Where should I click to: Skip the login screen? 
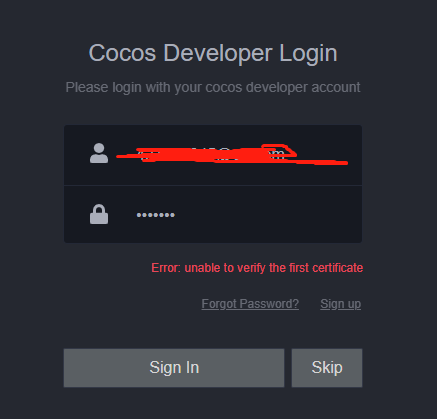(327, 368)
